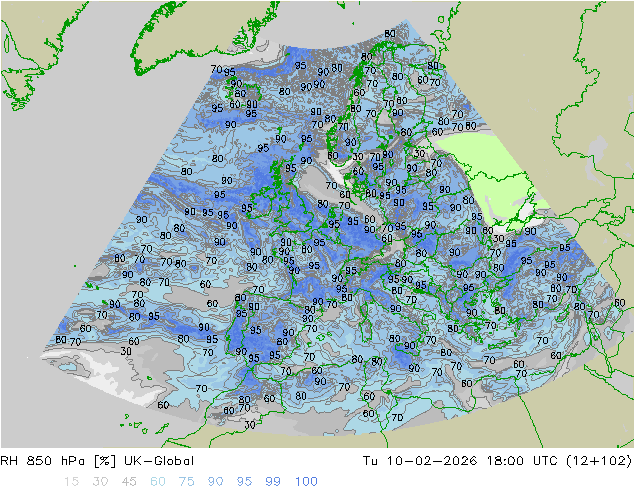
Task: Select the legend value 99
Action: 273,482
